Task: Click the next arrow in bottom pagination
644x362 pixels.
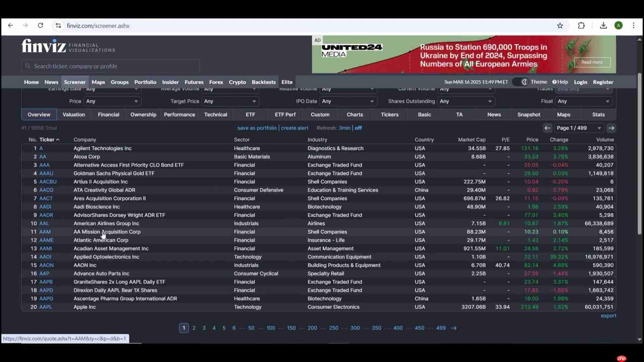Action: pyautogui.click(x=453, y=328)
